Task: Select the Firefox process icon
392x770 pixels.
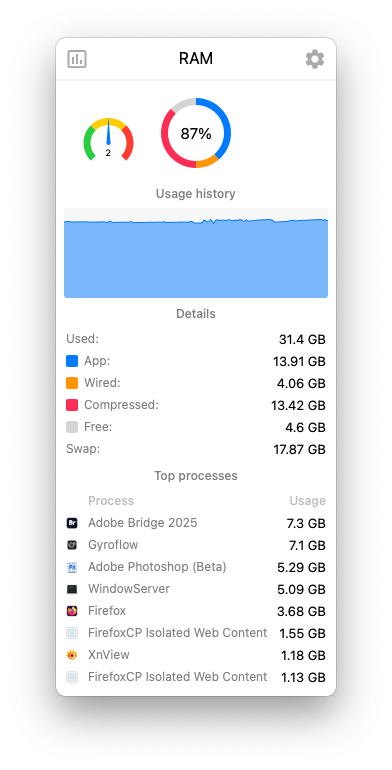Action: pyautogui.click(x=72, y=611)
